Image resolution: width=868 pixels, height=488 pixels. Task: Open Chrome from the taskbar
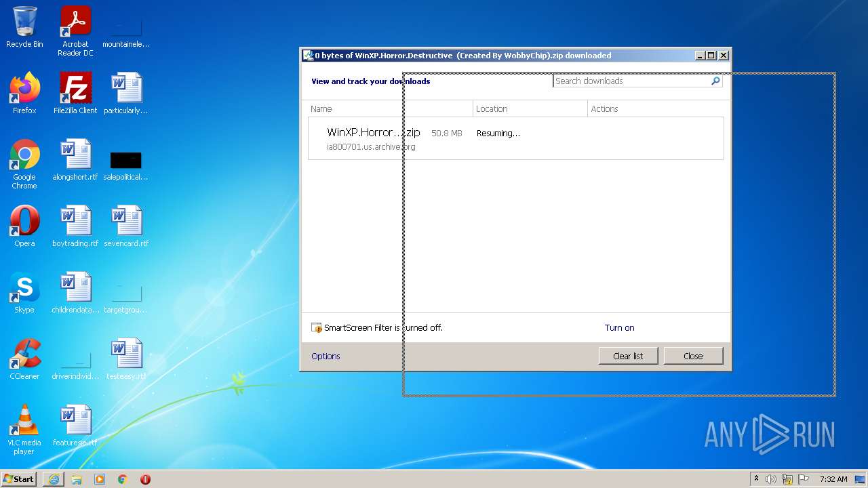click(x=123, y=479)
